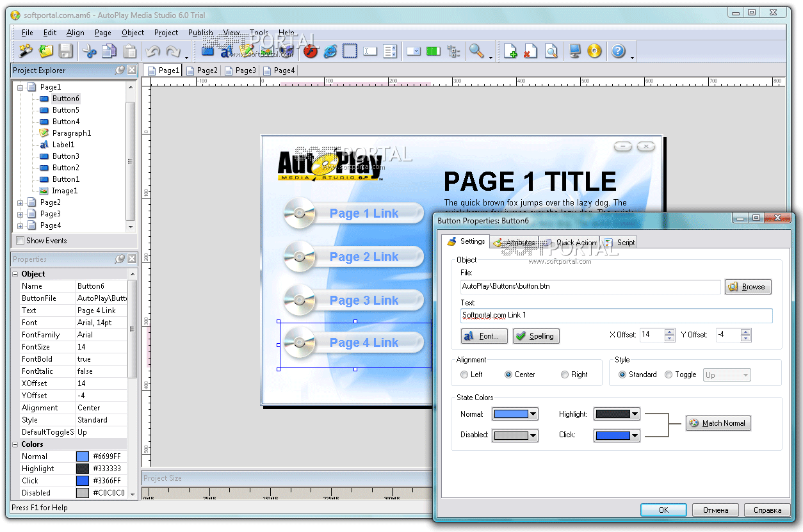Click the Zoom magnifier toolbar icon
The width and height of the screenshot is (803, 532).
pos(476,51)
